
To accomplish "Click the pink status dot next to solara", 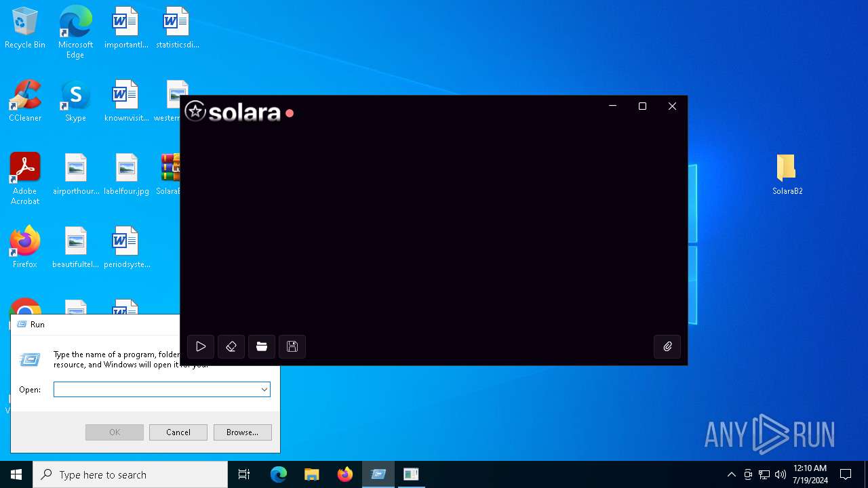I will point(290,113).
